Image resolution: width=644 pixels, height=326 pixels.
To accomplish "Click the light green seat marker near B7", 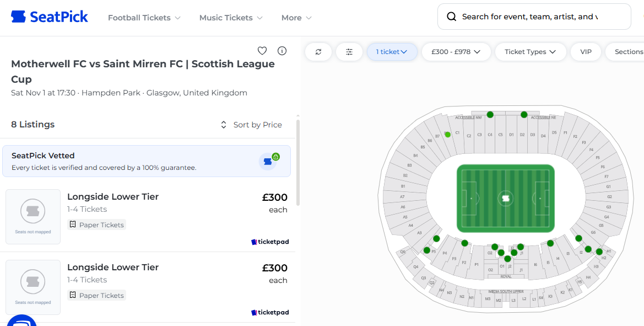I will 448,135.
